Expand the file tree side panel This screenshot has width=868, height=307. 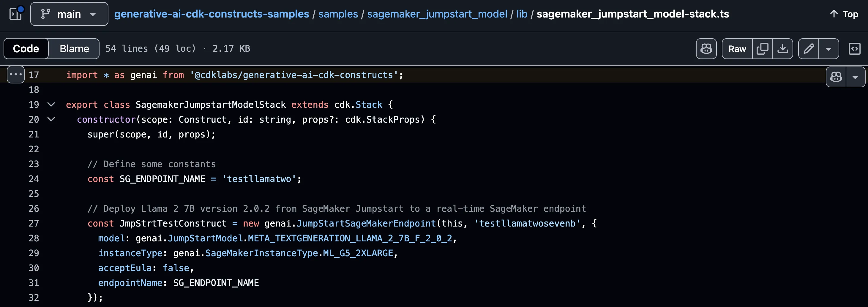pos(15,14)
